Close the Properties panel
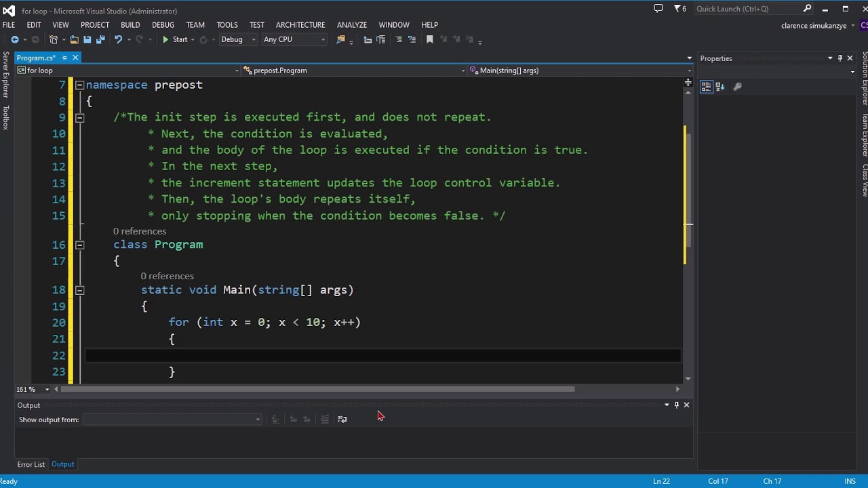The image size is (868, 488). [850, 58]
